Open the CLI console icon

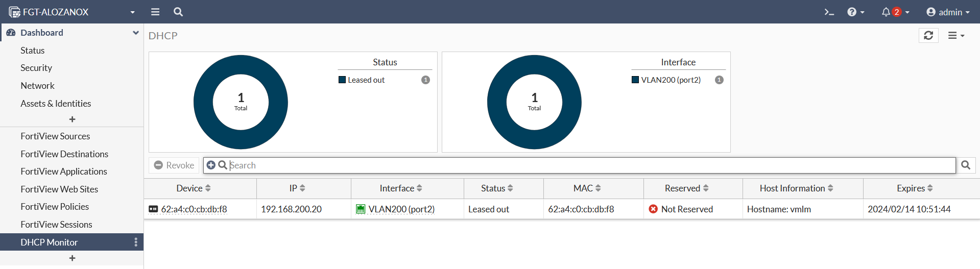829,12
